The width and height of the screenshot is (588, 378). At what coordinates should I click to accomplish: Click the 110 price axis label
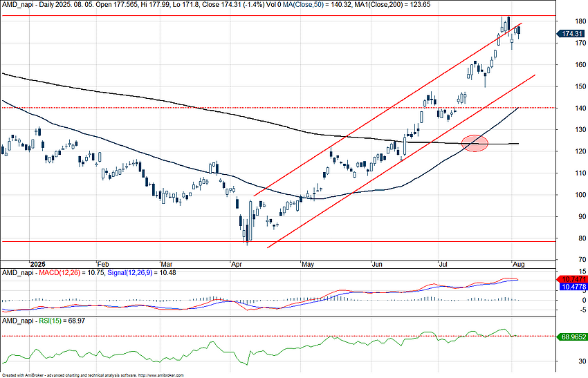580,173
